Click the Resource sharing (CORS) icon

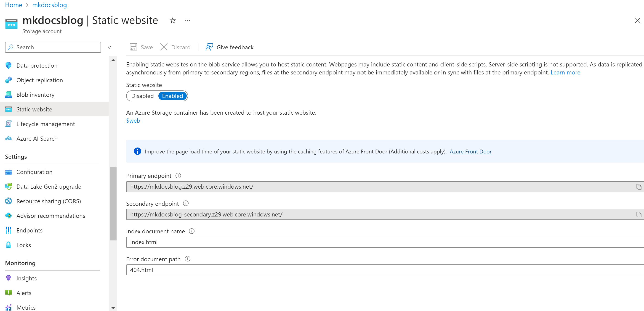[x=8, y=201]
